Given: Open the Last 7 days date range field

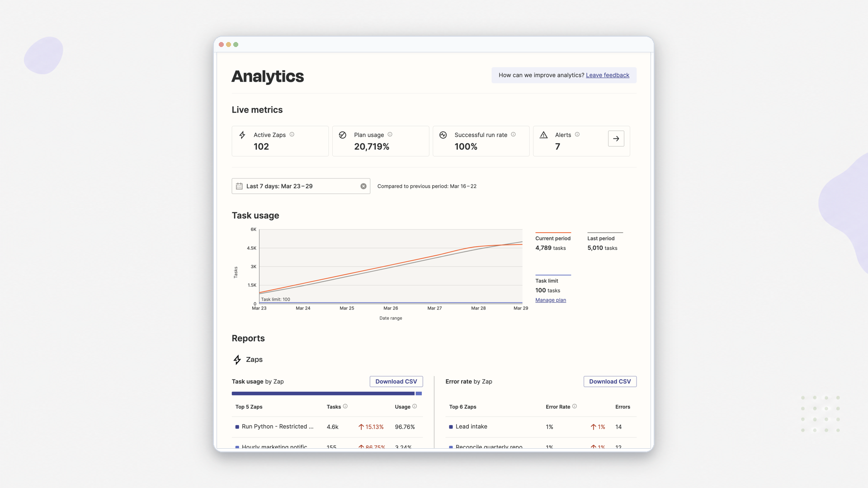Looking at the screenshot, I should 301,186.
